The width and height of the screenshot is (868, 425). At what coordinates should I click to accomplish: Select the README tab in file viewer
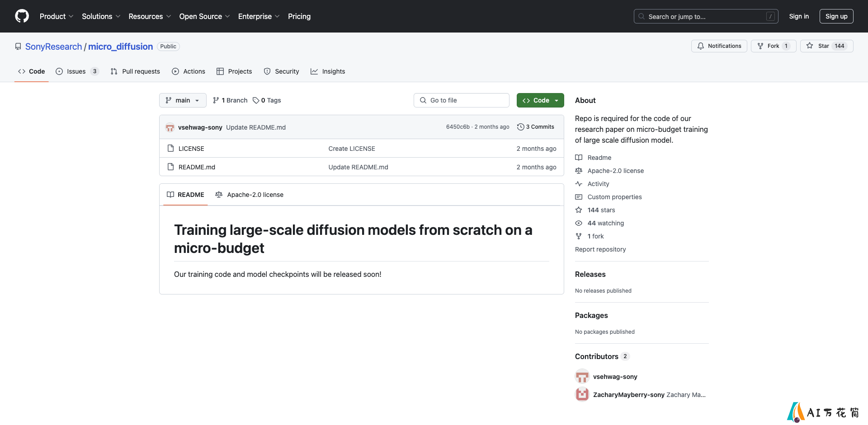[185, 195]
